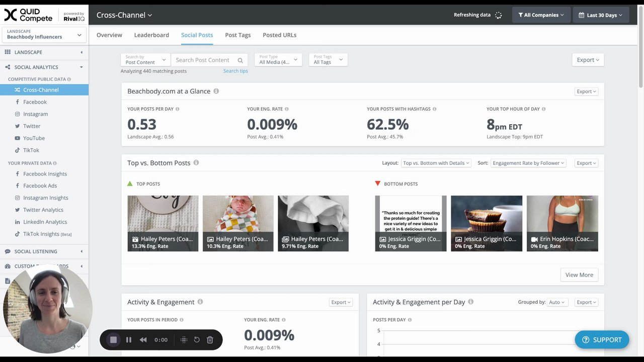Open the Beachbody Influencers landscape selector
Viewport: 644px width, 362px height.
(44, 34)
